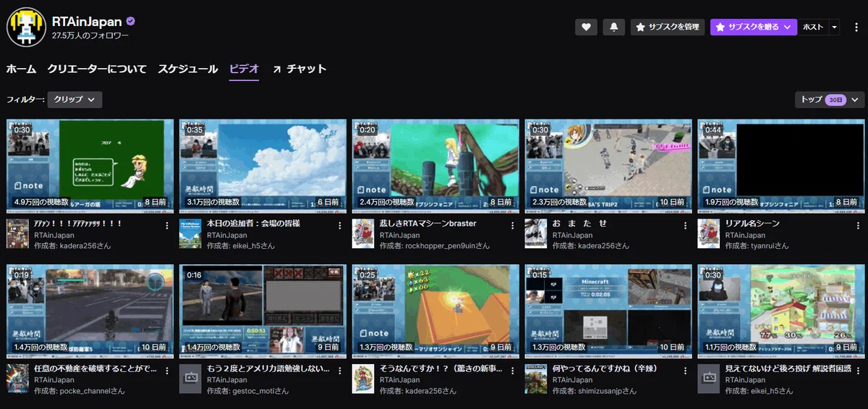868x409 pixels.
Task: Open the クリエイターについて tab
Action: pyautogui.click(x=97, y=69)
